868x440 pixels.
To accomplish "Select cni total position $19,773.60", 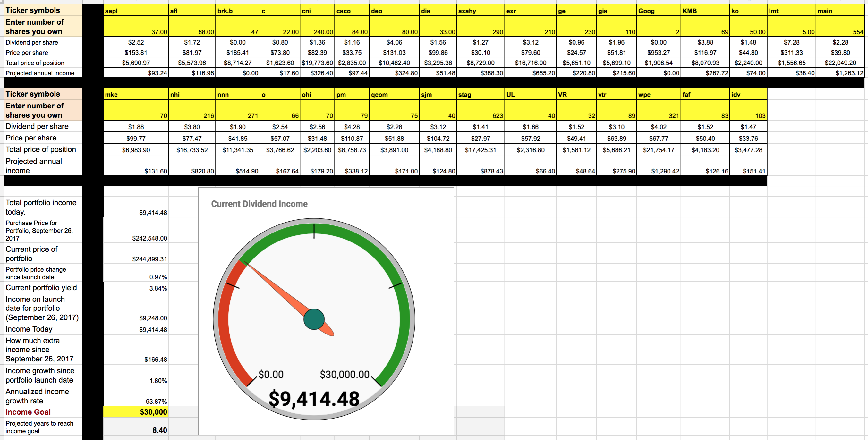I will tap(317, 63).
